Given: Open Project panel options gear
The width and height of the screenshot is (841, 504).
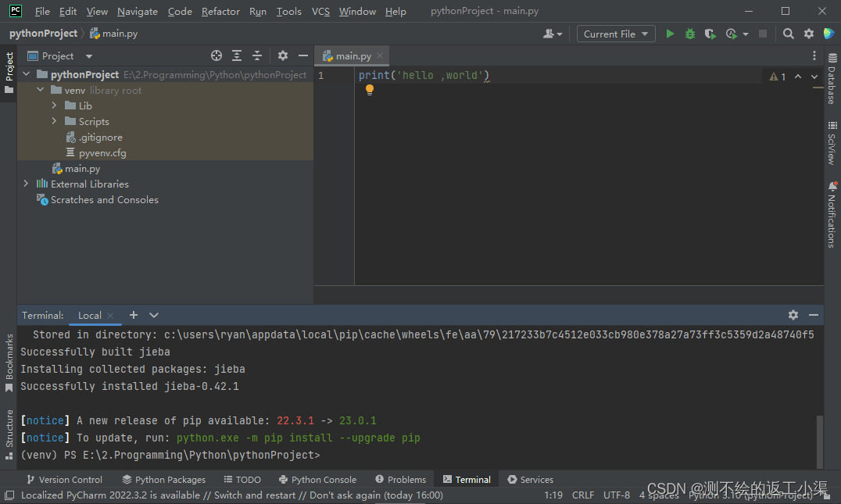Looking at the screenshot, I should (x=283, y=55).
